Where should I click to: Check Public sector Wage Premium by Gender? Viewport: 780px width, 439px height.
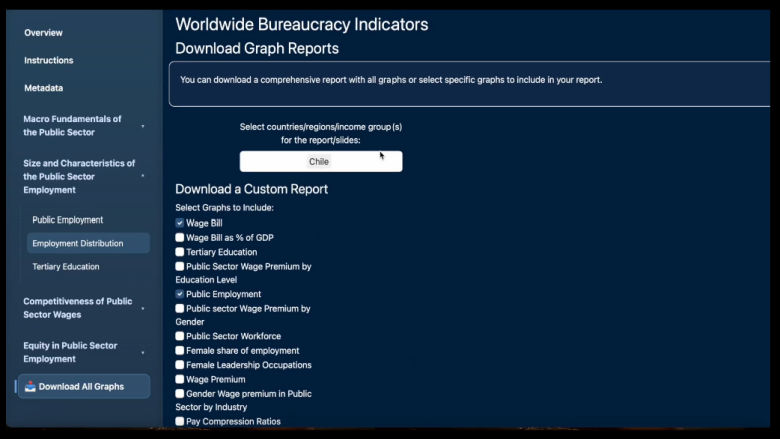point(180,308)
